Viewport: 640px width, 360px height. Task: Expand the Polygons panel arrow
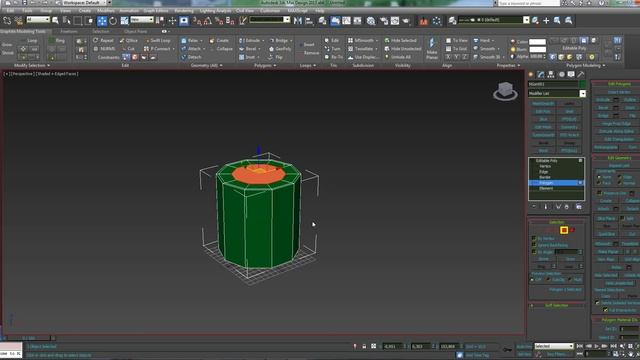[276, 65]
